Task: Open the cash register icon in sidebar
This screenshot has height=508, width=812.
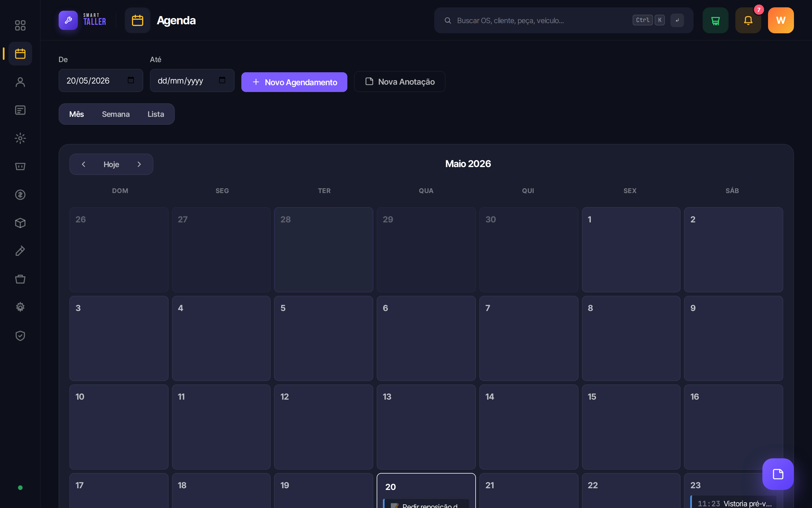Action: pyautogui.click(x=20, y=167)
